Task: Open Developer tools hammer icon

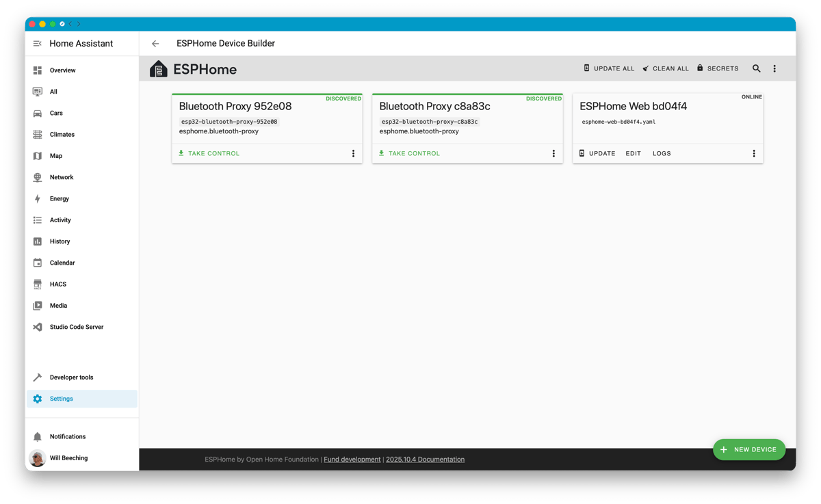Action: (x=38, y=377)
